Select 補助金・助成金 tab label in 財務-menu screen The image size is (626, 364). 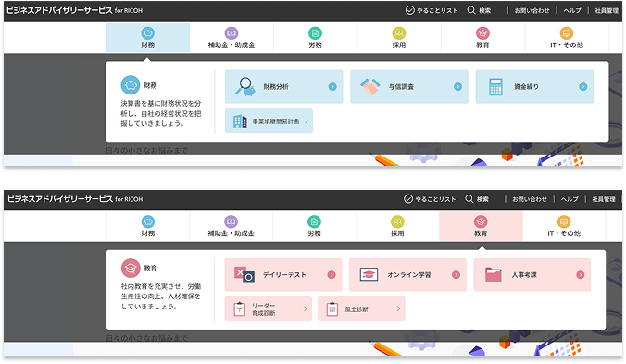[232, 45]
